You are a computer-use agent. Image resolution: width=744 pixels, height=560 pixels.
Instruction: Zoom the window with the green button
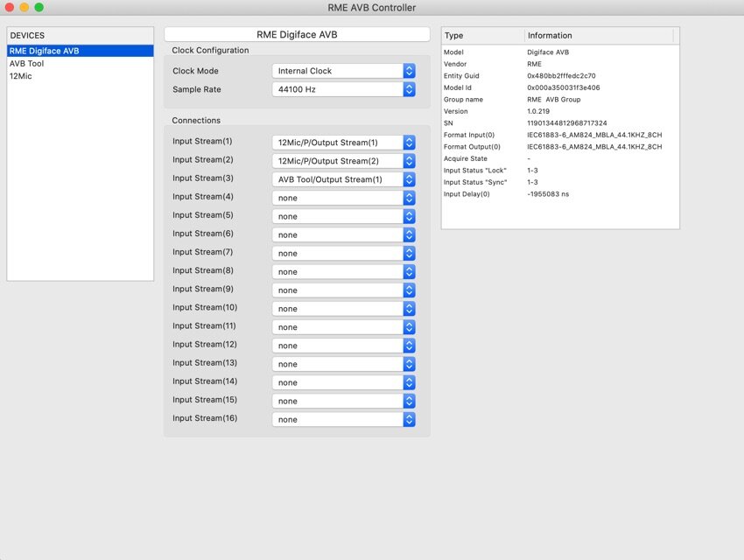coord(39,7)
